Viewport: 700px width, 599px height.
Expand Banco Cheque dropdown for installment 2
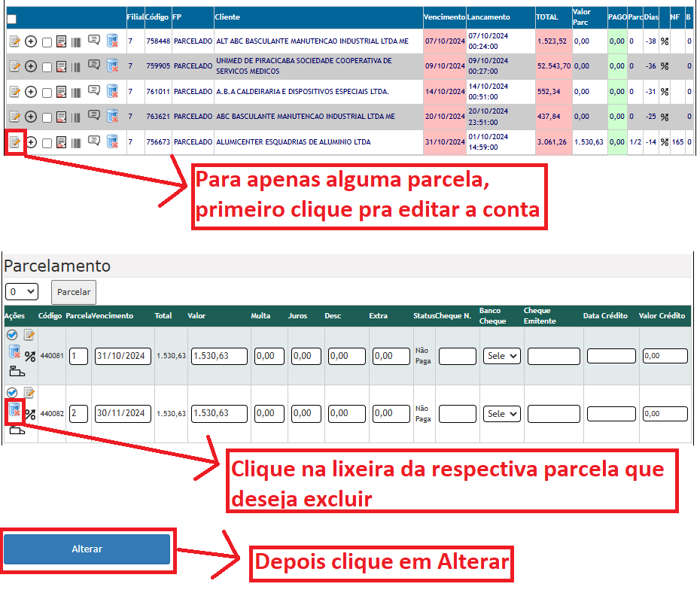(502, 414)
